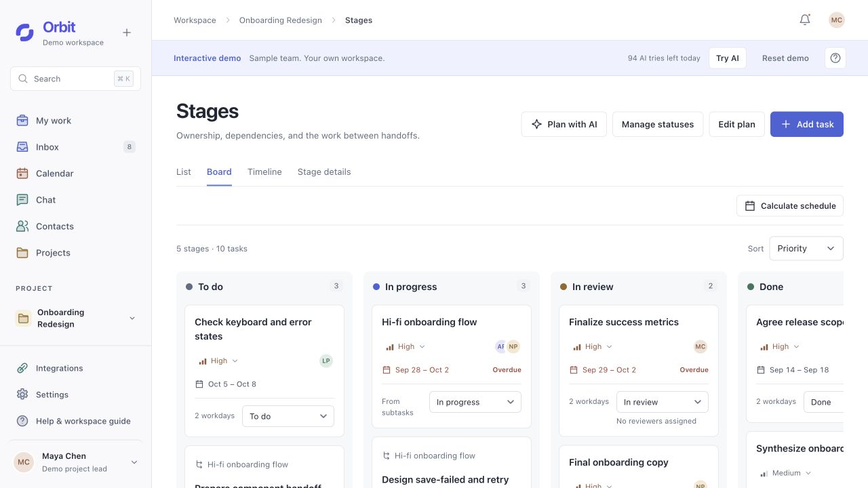Click the Try AI button

point(728,58)
